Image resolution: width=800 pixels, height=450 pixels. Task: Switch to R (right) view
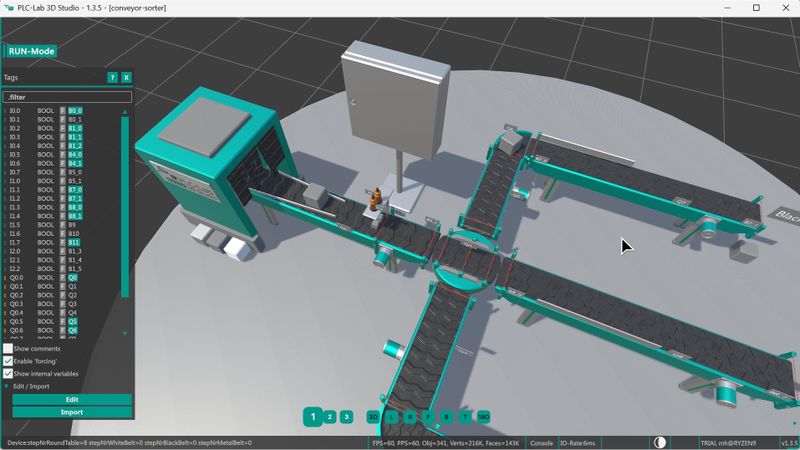(x=410, y=417)
